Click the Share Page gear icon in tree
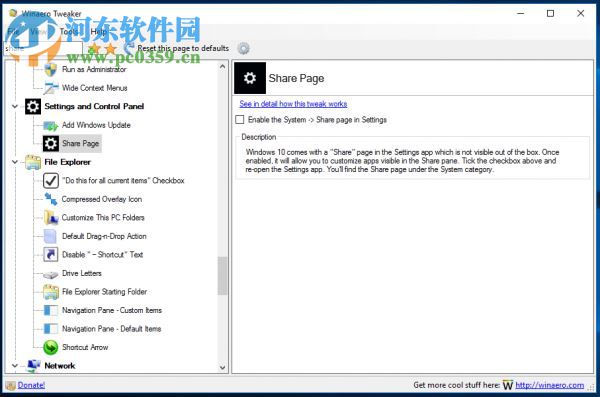Image resolution: width=600 pixels, height=397 pixels. pyautogui.click(x=51, y=144)
